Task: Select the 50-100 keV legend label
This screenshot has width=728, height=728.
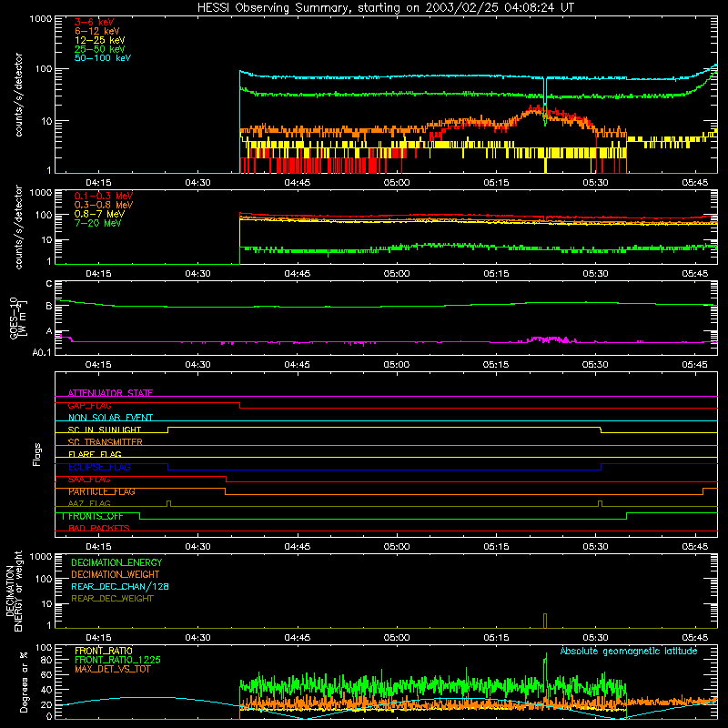Action: [x=103, y=58]
